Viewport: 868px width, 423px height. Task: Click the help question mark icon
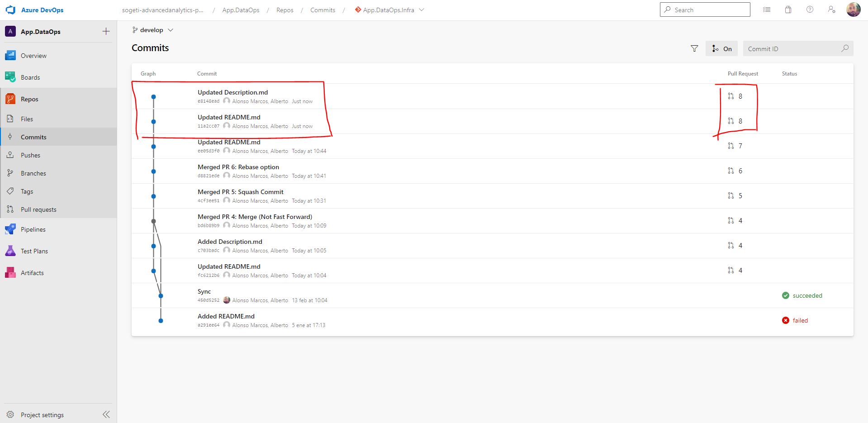pos(810,10)
